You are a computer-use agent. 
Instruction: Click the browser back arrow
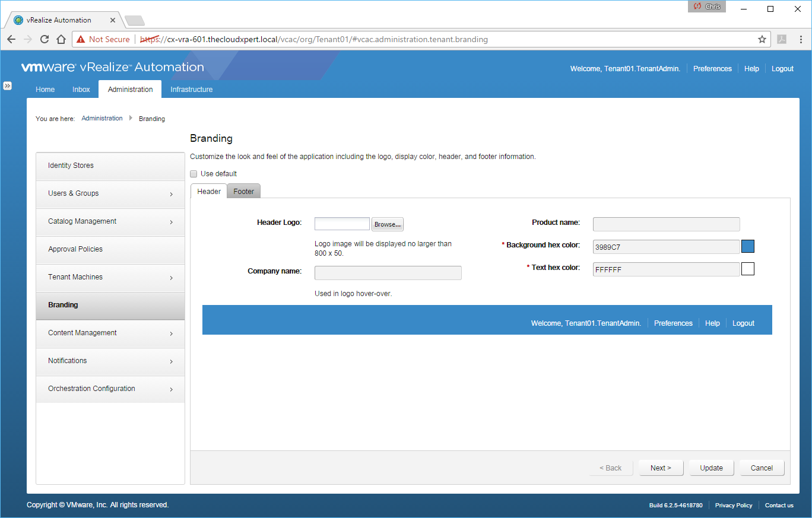coord(11,39)
